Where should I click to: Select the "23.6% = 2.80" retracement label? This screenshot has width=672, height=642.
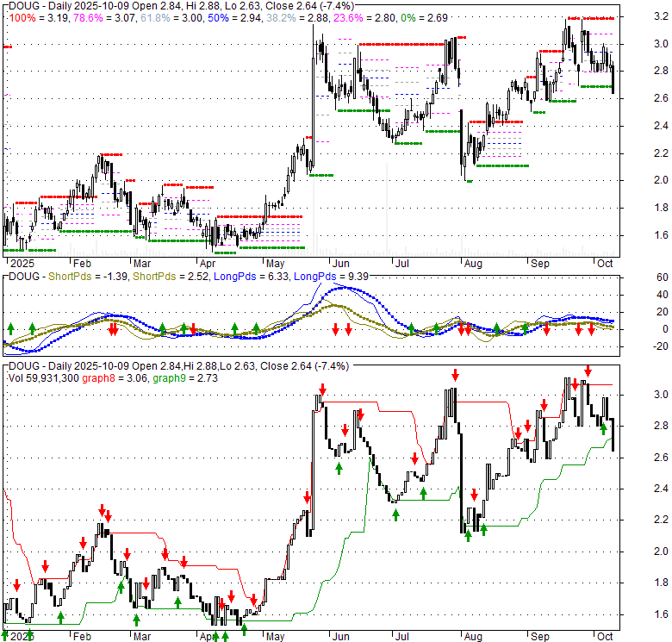tap(364, 18)
